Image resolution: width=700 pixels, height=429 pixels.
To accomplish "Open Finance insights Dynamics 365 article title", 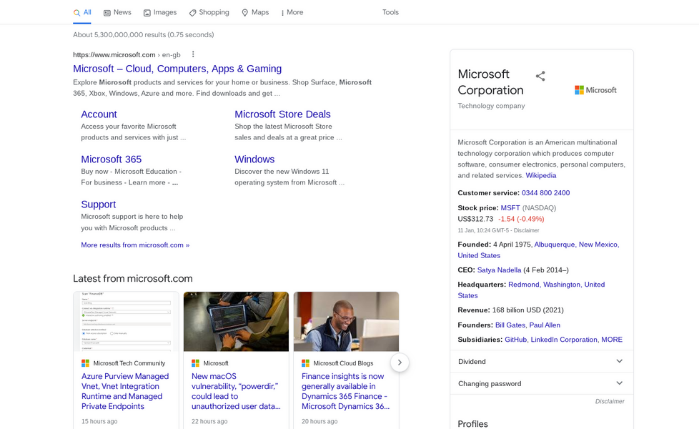I will pyautogui.click(x=346, y=392).
